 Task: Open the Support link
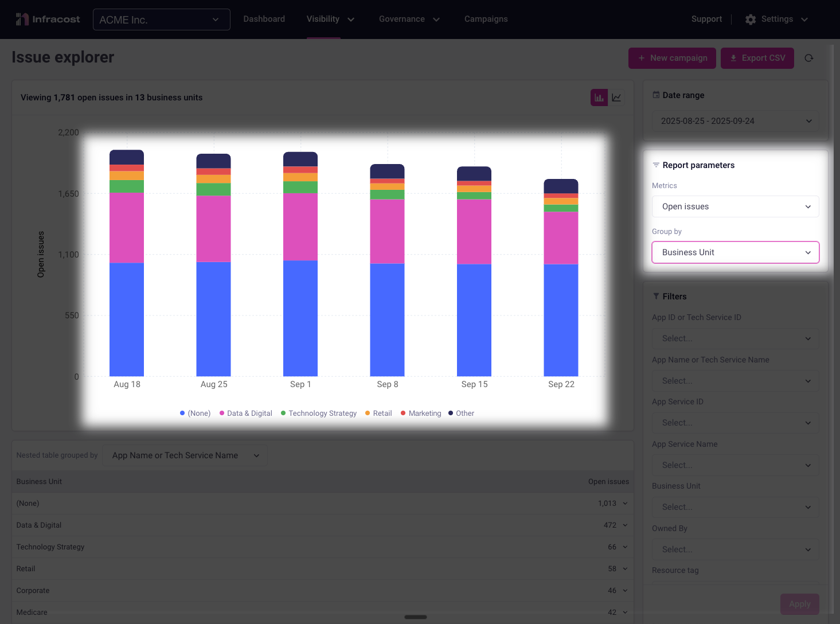coord(706,19)
